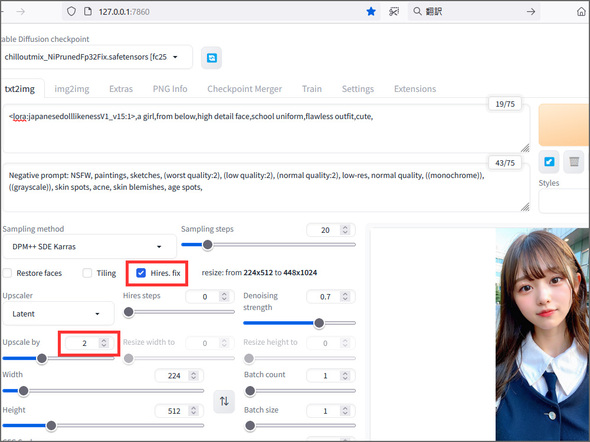Enable the Restore faces checkbox
Image resolution: width=590 pixels, height=442 pixels.
pos(7,273)
